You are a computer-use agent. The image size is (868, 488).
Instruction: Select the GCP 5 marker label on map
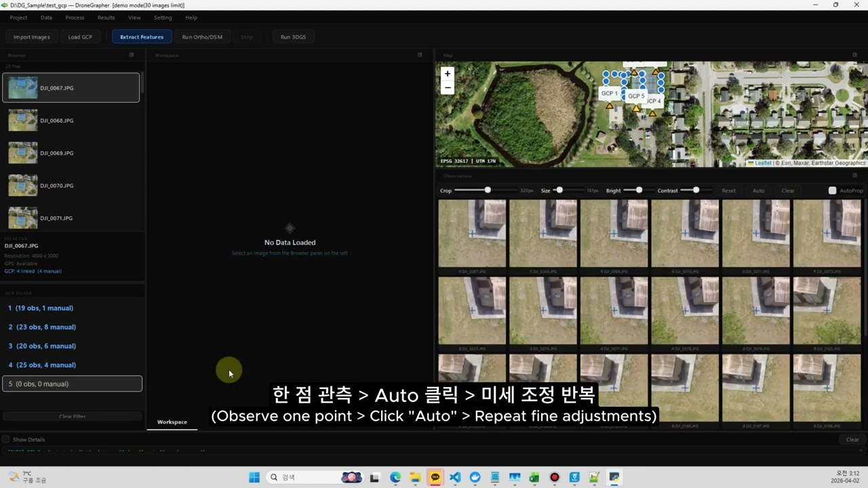pos(635,96)
